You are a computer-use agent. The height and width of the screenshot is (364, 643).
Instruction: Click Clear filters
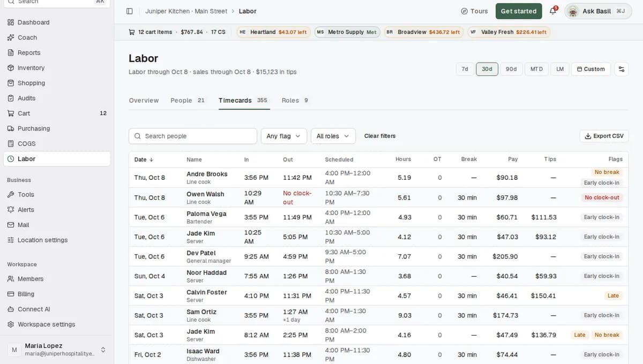coord(380,136)
